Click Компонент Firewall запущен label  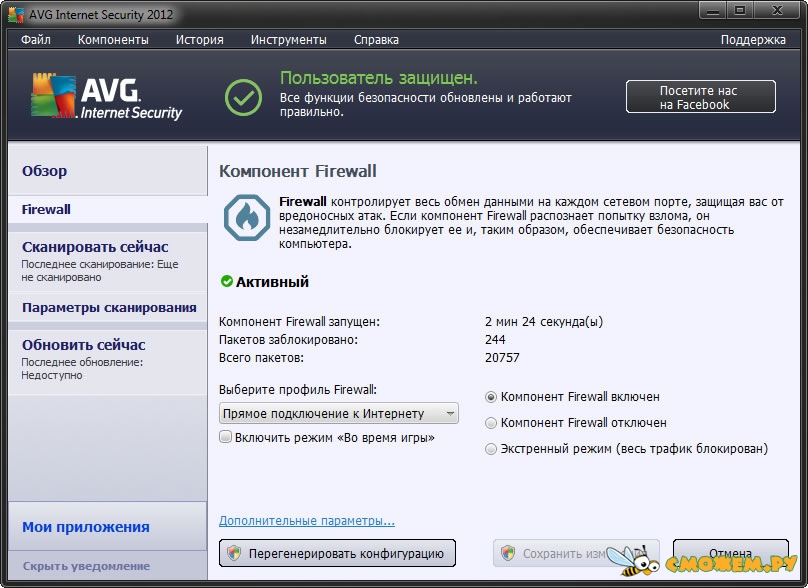tap(299, 322)
